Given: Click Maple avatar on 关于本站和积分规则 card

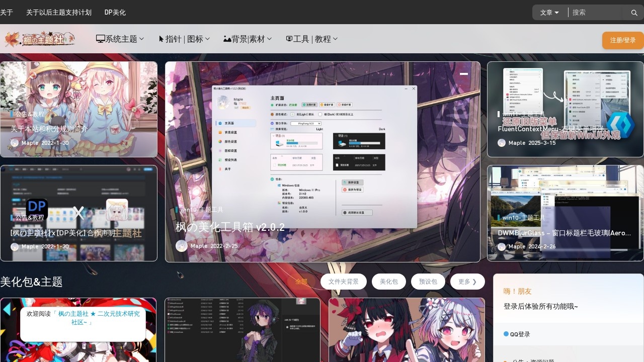Looking at the screenshot, I should click(x=15, y=143).
